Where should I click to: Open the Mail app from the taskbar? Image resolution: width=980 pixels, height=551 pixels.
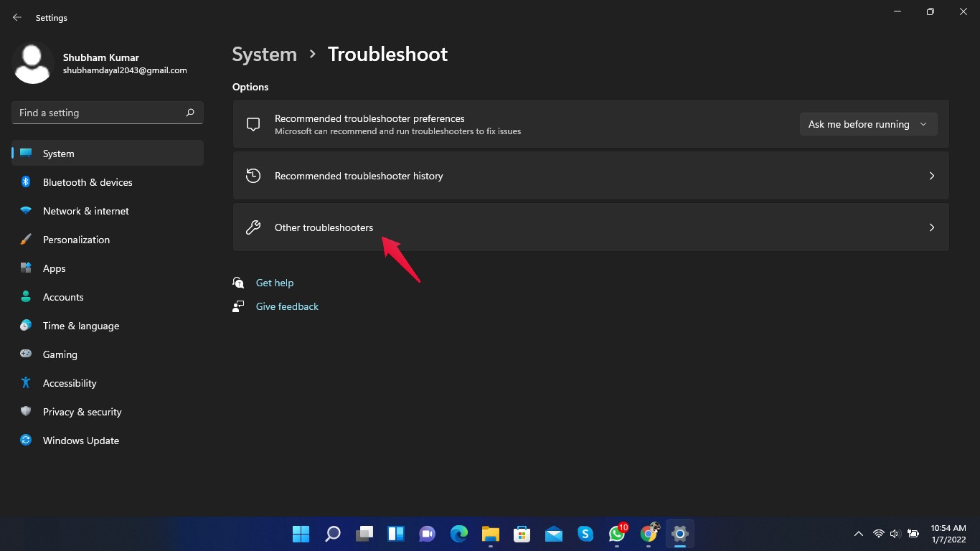553,534
